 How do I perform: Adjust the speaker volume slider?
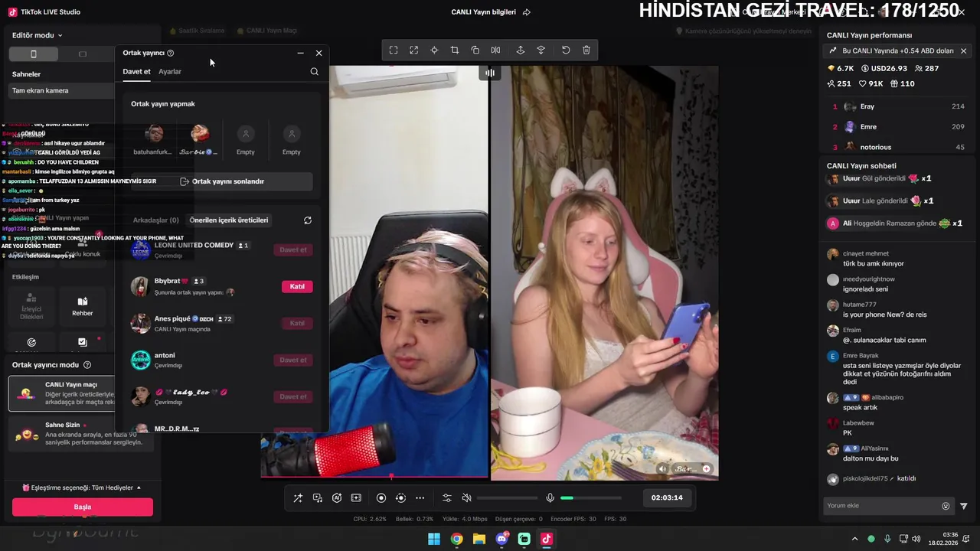coord(508,498)
